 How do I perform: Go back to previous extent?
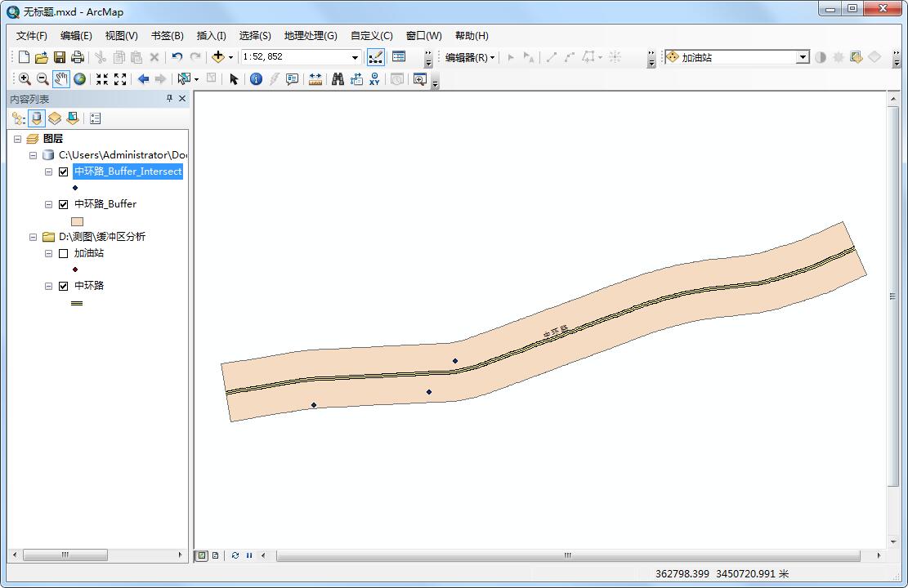tap(143, 78)
